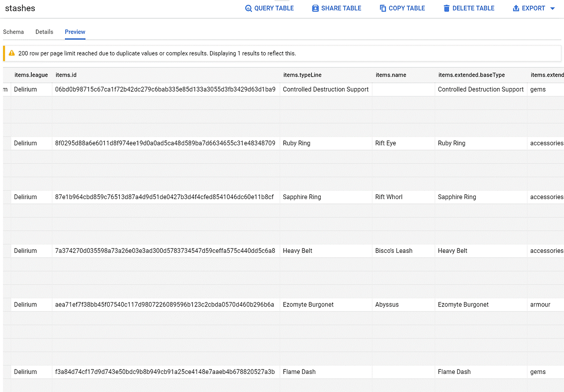
Task: Open the Details tab
Action: (x=45, y=32)
